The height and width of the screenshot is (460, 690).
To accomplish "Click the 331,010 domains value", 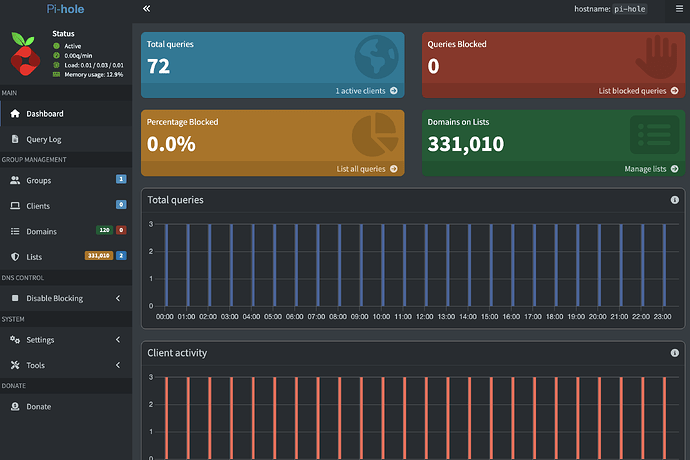I will click(x=466, y=144).
